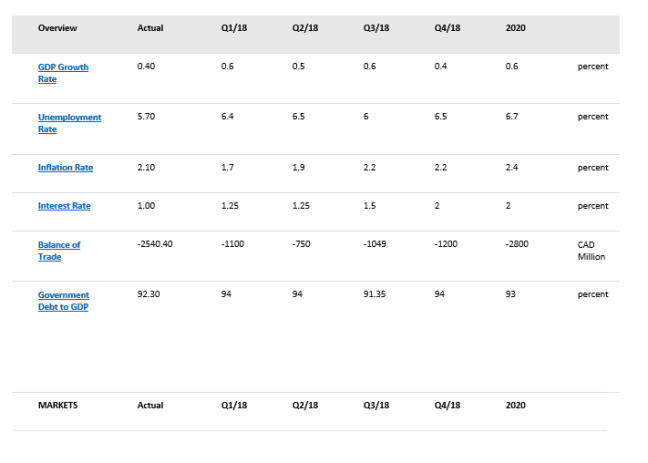Click the 5.70 Unemployment Rate actual value
648x463 pixels.
145,117
